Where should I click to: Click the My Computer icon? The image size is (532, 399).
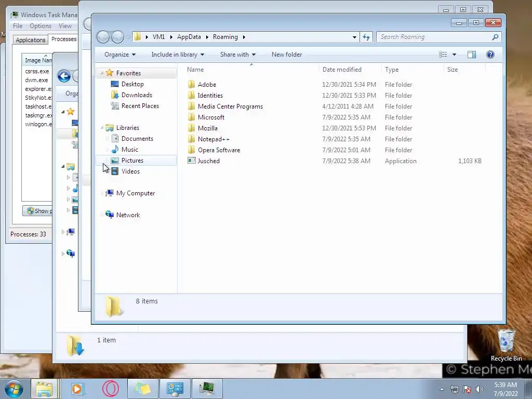[x=109, y=193]
